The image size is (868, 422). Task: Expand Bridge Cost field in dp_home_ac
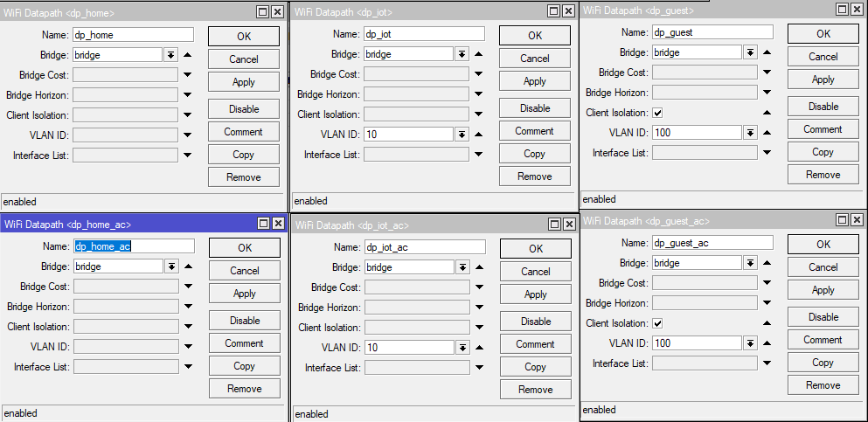click(x=187, y=287)
